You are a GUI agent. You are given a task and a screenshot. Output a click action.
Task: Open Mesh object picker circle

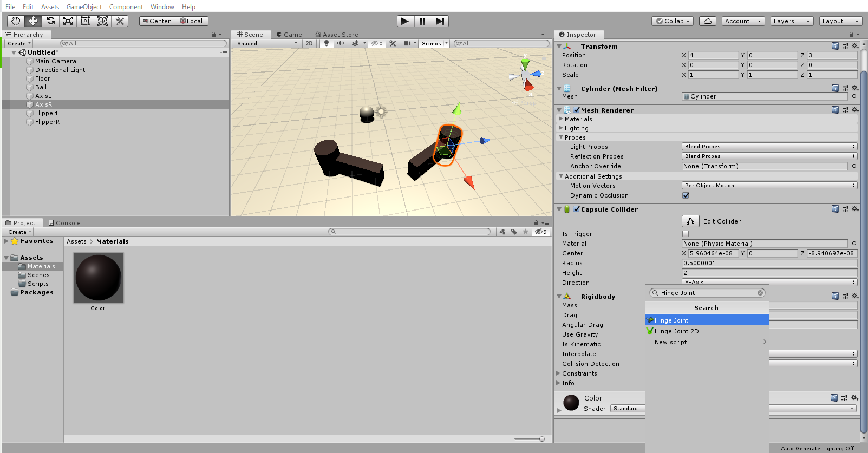pyautogui.click(x=854, y=96)
